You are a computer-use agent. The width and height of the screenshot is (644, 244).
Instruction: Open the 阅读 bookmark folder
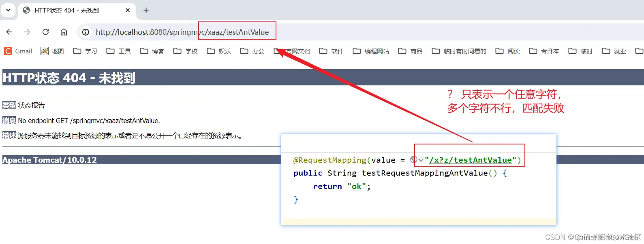coord(508,51)
